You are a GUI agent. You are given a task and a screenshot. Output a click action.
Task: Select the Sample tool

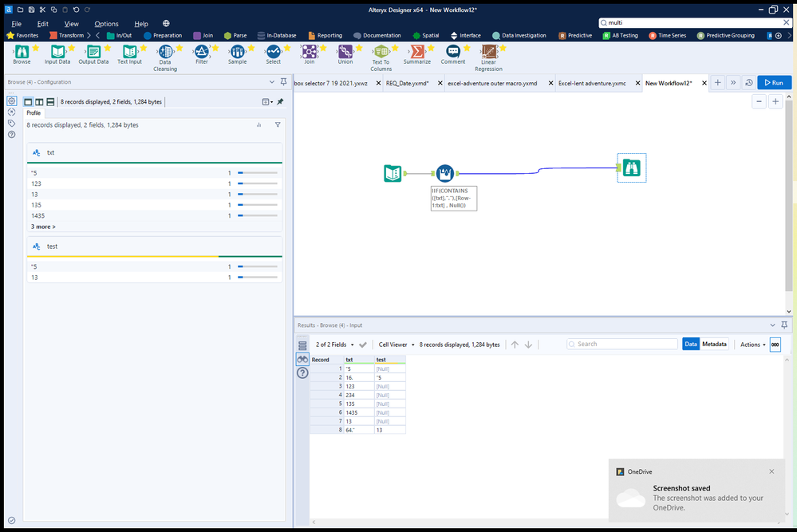coord(238,54)
